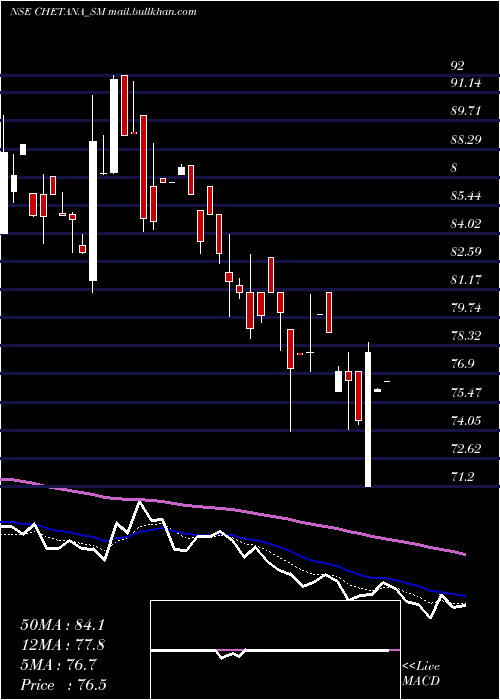Viewport: 500px width, 700px height.
Task: Click the 84.02 price axis label
Action: click(466, 224)
